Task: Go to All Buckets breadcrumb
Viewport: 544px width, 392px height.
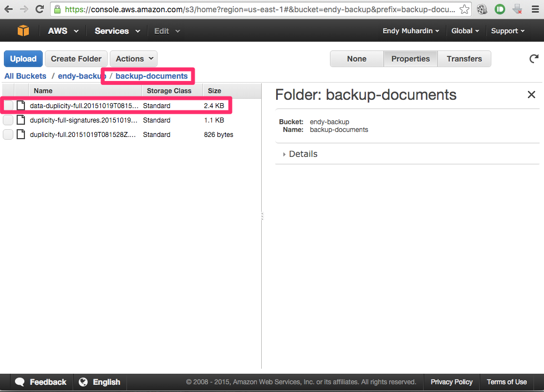Action: point(26,76)
